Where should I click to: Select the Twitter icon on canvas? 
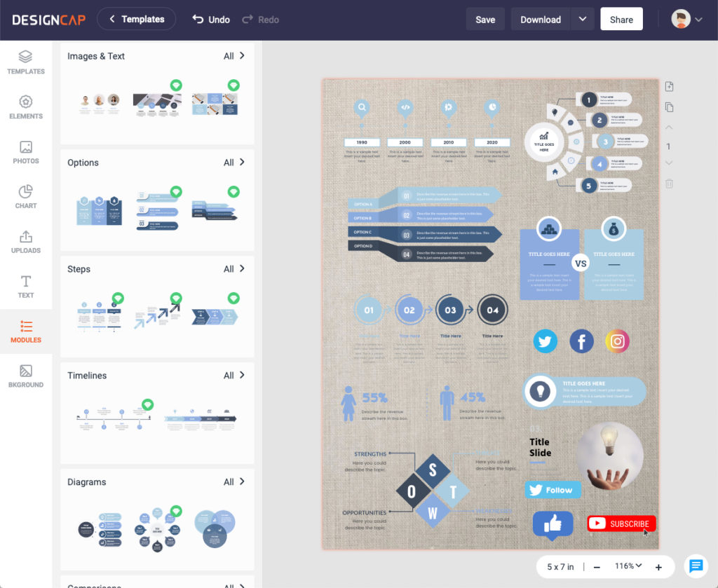pyautogui.click(x=545, y=341)
